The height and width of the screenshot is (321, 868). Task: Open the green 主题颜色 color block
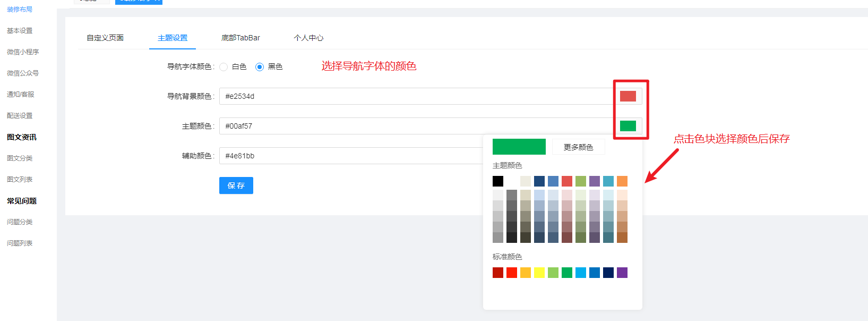(628, 126)
